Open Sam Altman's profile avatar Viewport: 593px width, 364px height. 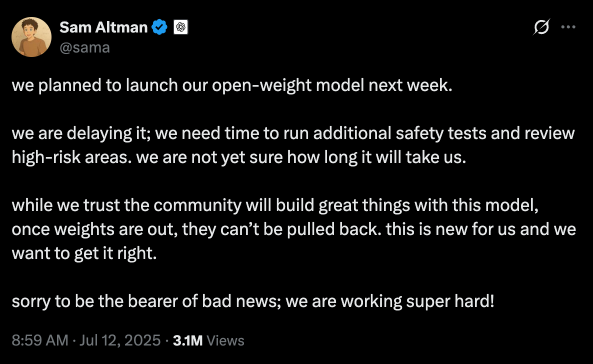click(x=31, y=37)
